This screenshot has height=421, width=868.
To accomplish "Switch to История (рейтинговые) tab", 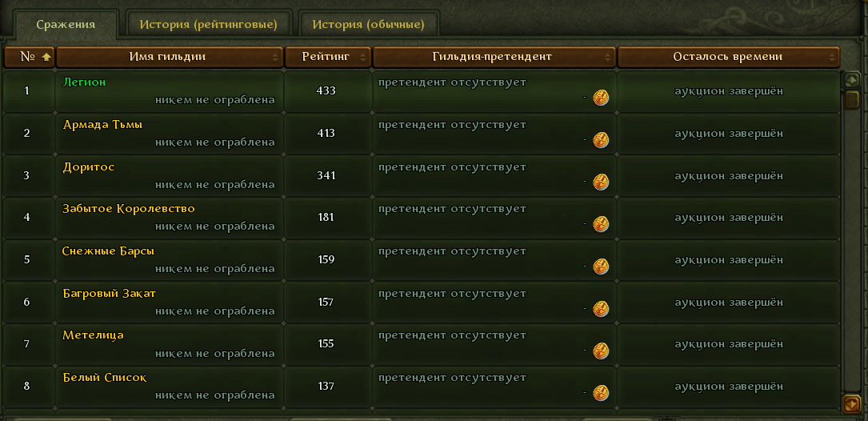I will 208,24.
